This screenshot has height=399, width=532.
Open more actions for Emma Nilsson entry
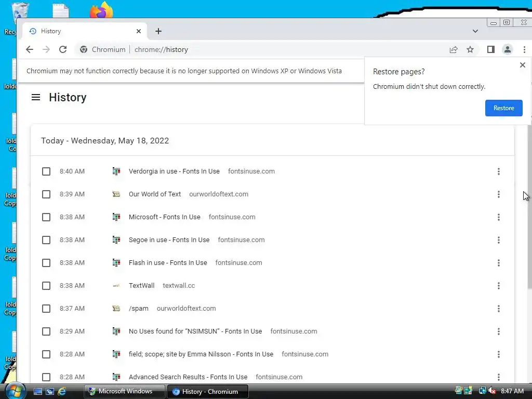click(x=498, y=354)
